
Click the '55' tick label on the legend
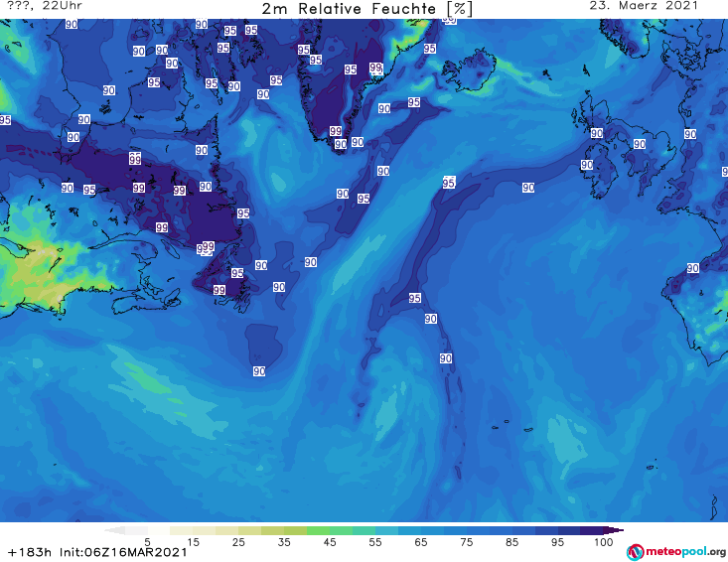[375, 542]
